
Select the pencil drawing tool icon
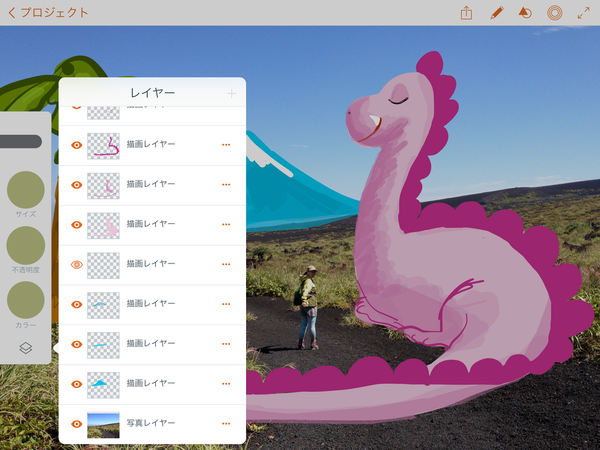pyautogui.click(x=497, y=13)
